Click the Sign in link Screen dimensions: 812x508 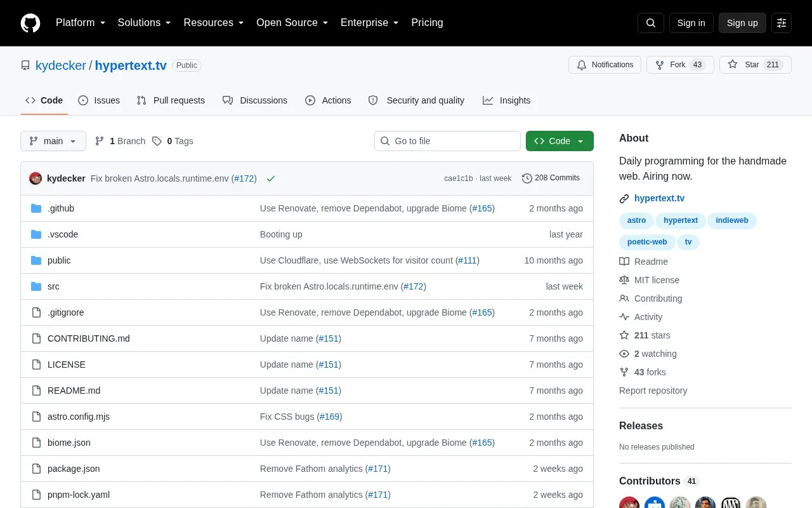click(x=691, y=23)
